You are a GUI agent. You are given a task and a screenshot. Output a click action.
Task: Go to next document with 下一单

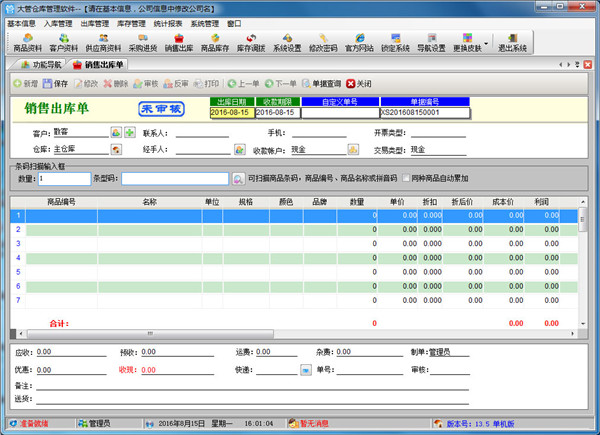(282, 84)
